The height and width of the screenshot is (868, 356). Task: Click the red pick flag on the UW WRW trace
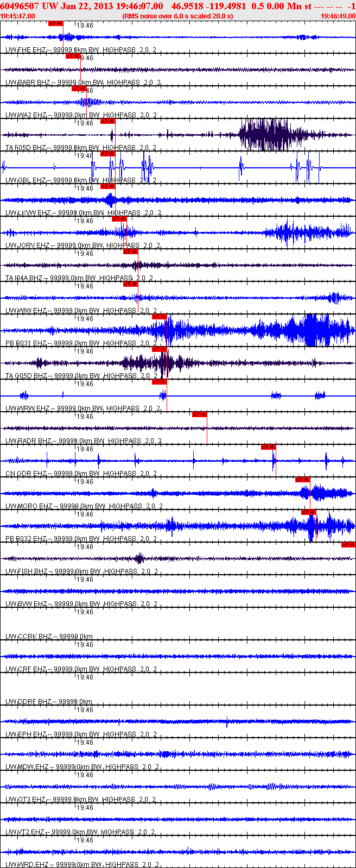point(159,382)
